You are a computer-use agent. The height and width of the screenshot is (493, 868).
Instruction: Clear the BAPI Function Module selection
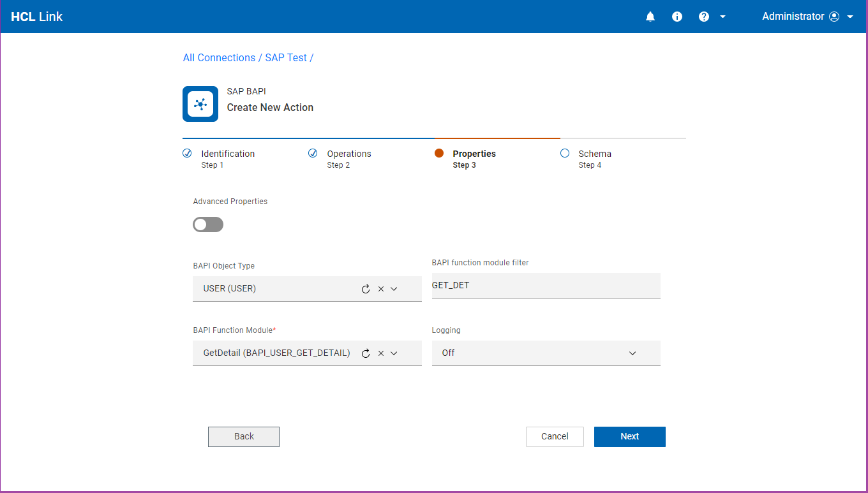click(x=381, y=353)
